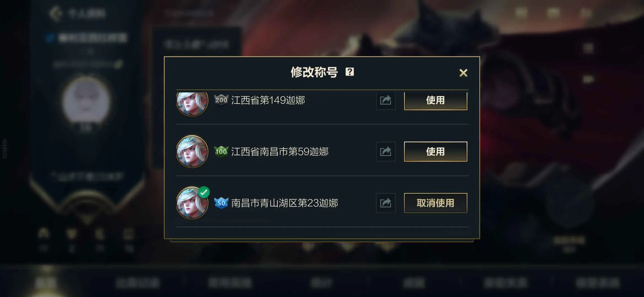Open the help icon beside 修改称号
This screenshot has width=644, height=297.
click(x=350, y=72)
